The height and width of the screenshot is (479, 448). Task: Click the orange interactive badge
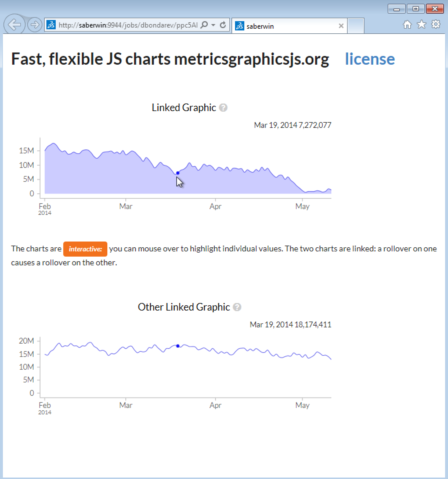pyautogui.click(x=85, y=249)
